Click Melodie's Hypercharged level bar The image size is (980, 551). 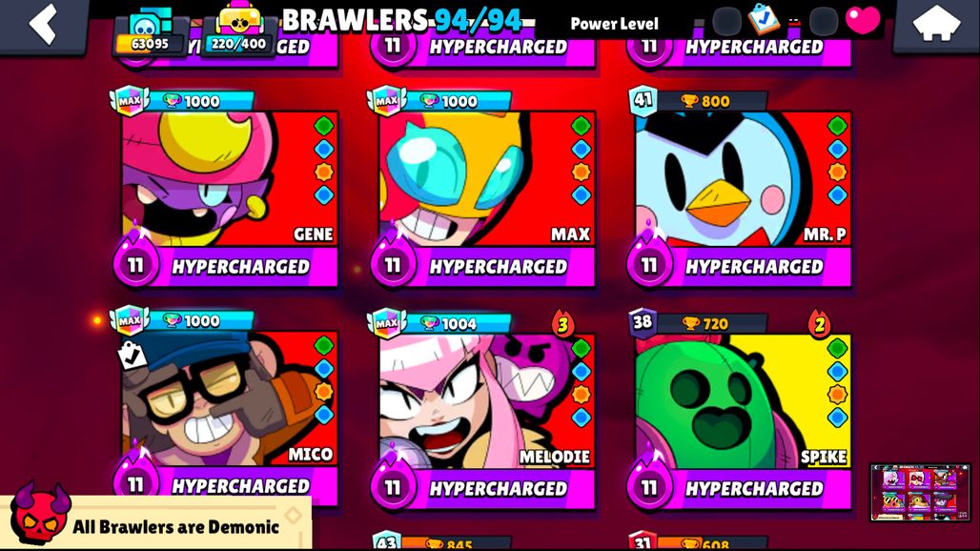click(482, 488)
